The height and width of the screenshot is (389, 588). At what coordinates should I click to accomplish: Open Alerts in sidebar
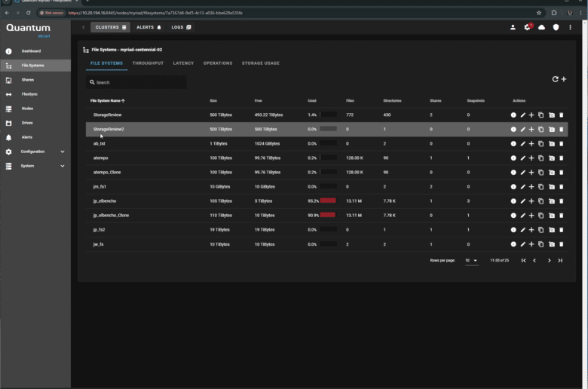coord(35,137)
